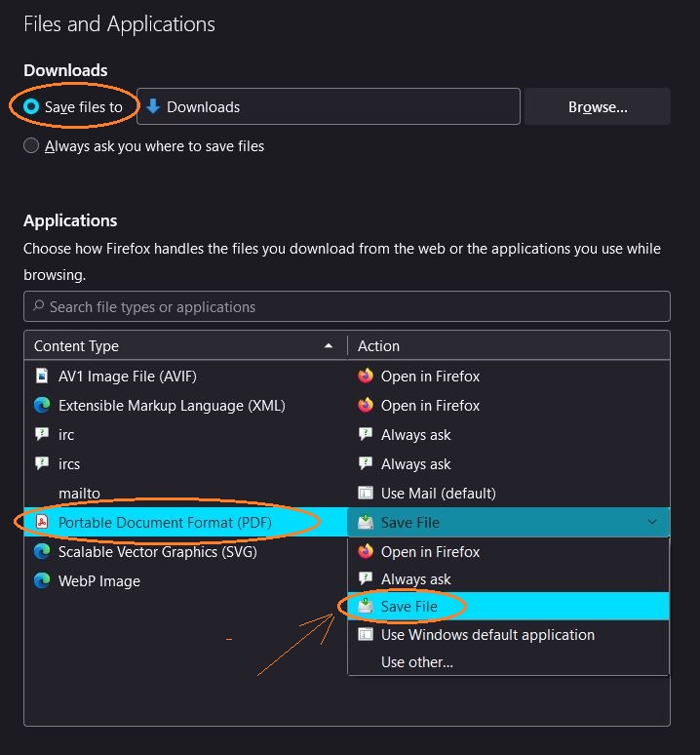The image size is (700, 755).
Task: Click the AVIF file type icon
Action: pos(42,376)
